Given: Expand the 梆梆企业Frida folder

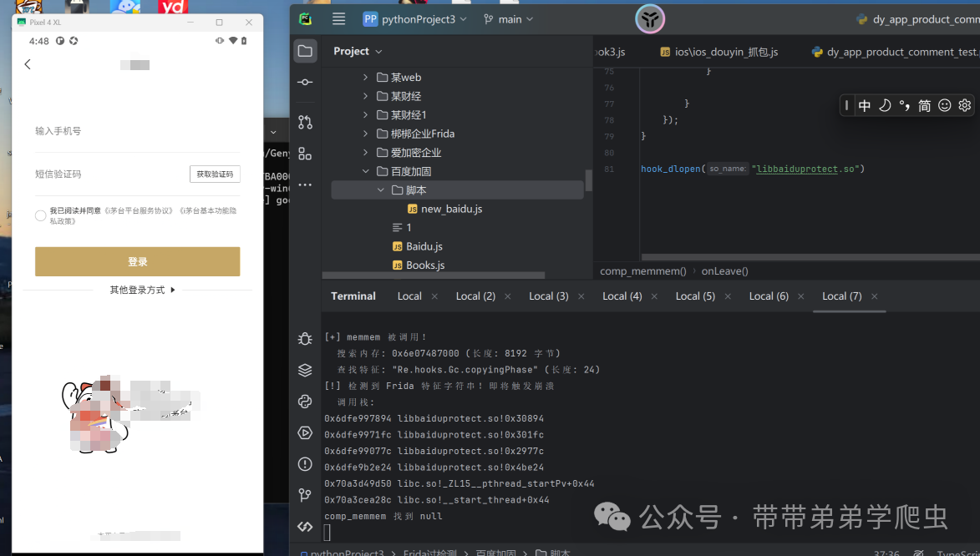Looking at the screenshot, I should pos(366,134).
